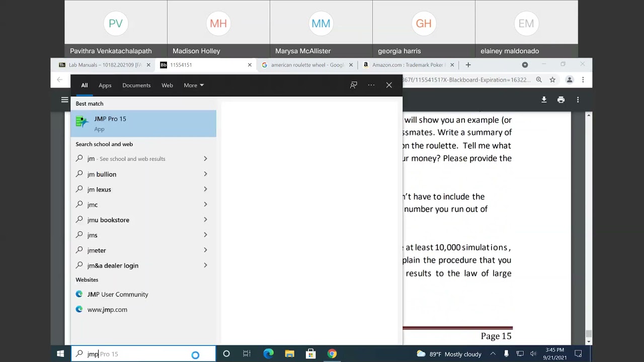The image size is (644, 362).
Task: Click Marysa McAllister participant tile
Action: pos(321,29)
